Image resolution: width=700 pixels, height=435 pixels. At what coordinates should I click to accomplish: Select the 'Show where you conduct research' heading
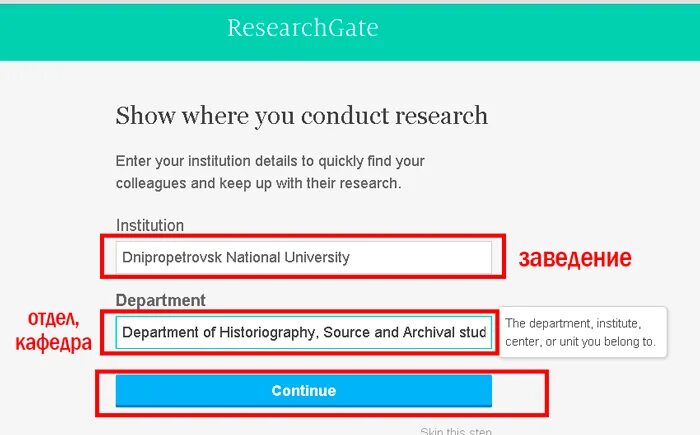[x=301, y=116]
